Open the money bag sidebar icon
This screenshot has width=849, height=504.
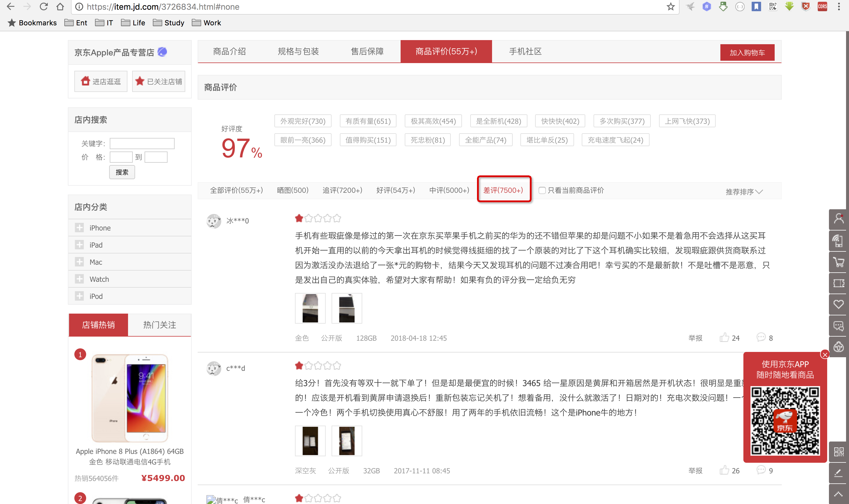coord(838,347)
